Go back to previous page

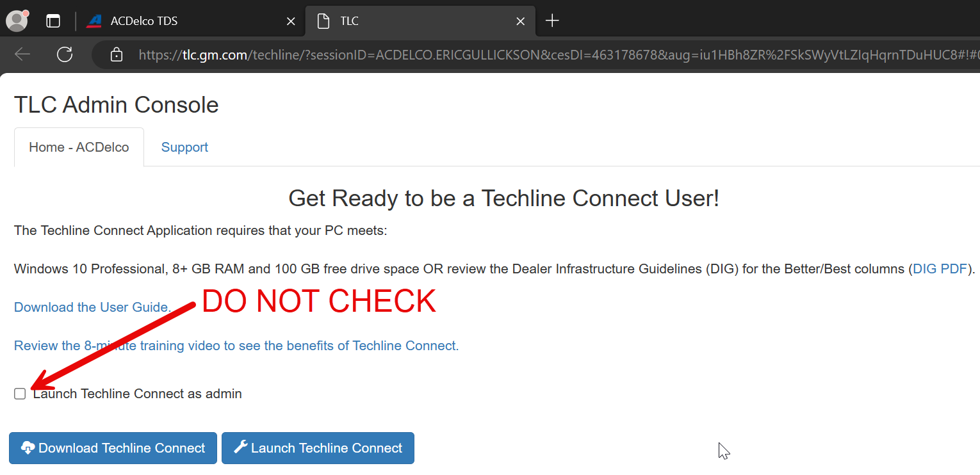[x=22, y=54]
